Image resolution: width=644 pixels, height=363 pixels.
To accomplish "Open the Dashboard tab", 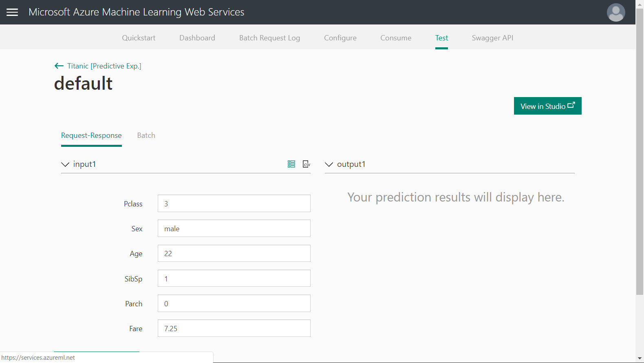I will pos(197,38).
